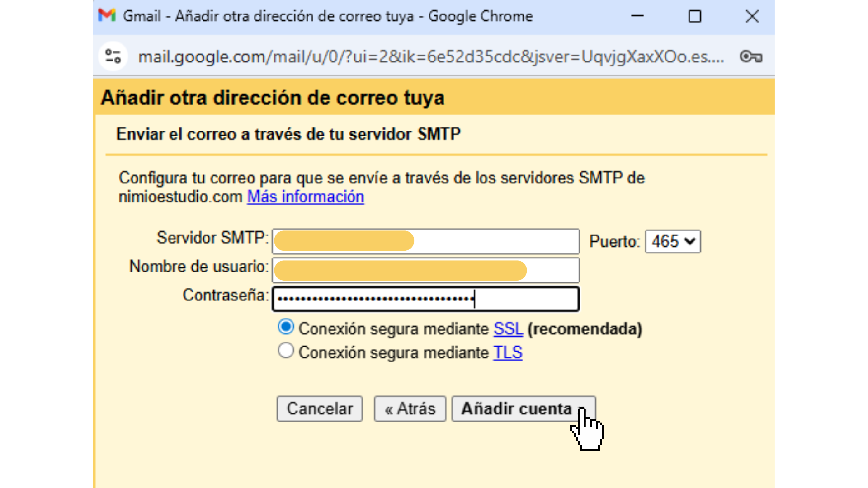Focus the Contraseña password field

click(425, 299)
